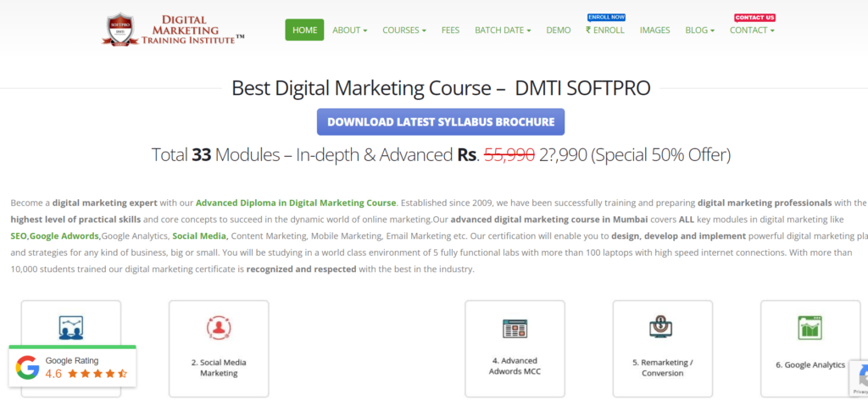Viewport: 868px width, 400px height.
Task: Follow the Social Media link in the paragraph
Action: tap(200, 236)
